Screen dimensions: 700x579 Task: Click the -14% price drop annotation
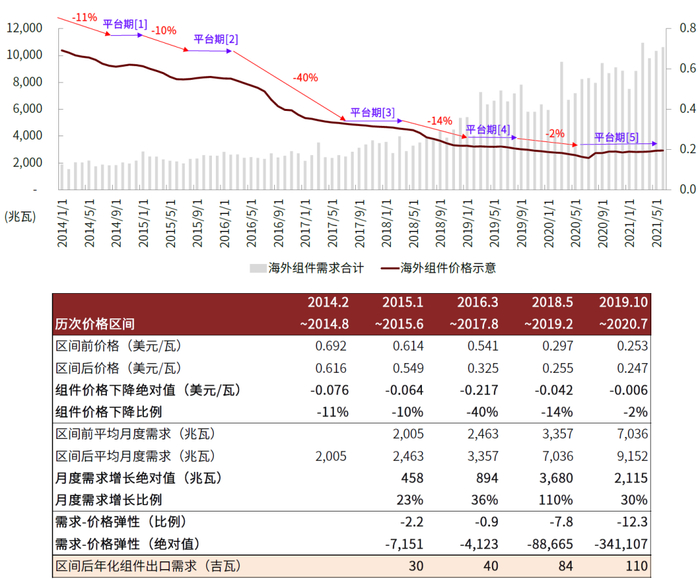coord(440,121)
